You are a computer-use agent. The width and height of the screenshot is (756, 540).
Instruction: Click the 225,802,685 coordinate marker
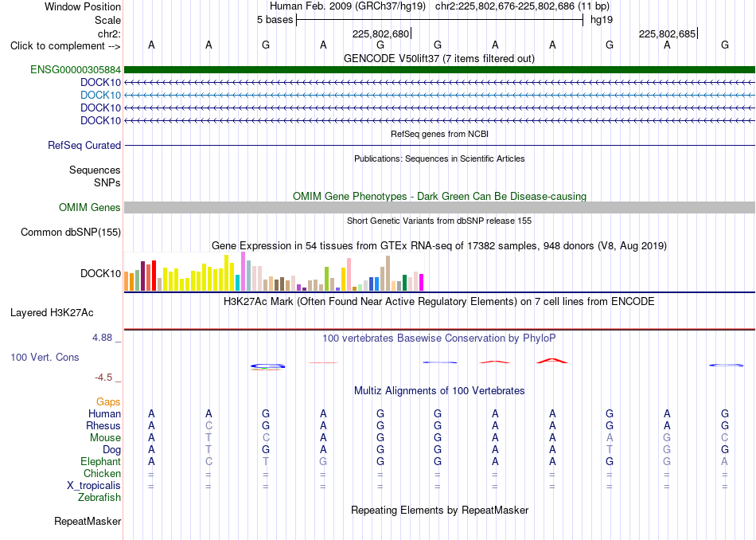668,33
